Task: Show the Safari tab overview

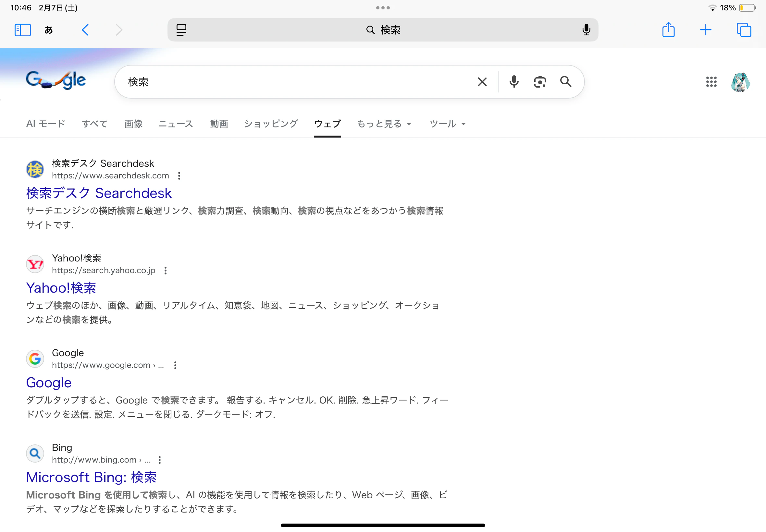Action: (744, 30)
